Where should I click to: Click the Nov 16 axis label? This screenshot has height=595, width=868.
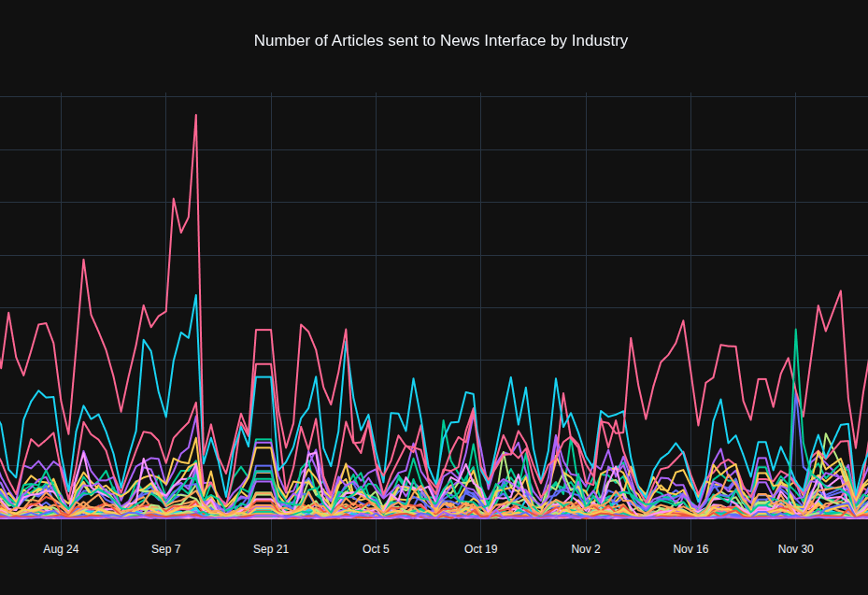click(x=690, y=549)
